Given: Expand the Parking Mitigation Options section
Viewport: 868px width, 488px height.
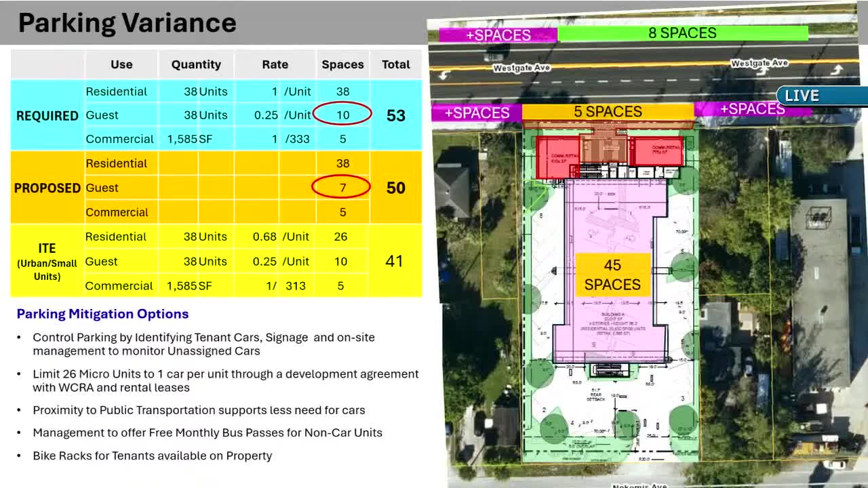Looking at the screenshot, I should pos(102,314).
